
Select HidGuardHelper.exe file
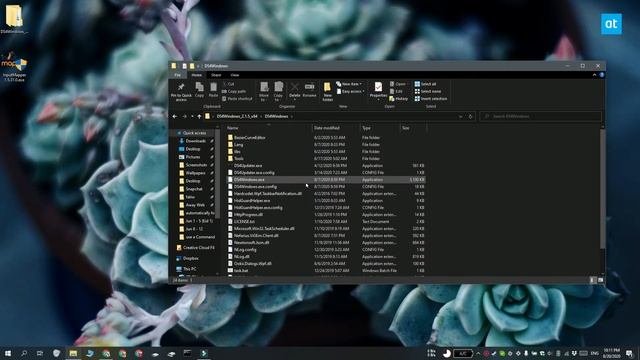(252, 200)
